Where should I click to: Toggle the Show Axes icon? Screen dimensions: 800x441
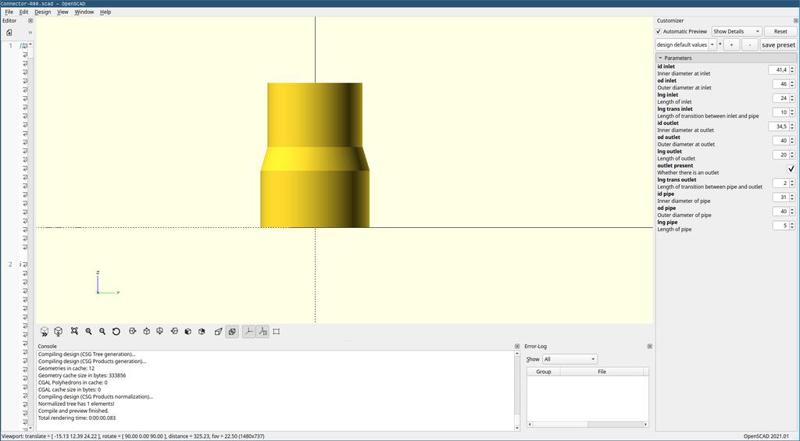click(248, 332)
